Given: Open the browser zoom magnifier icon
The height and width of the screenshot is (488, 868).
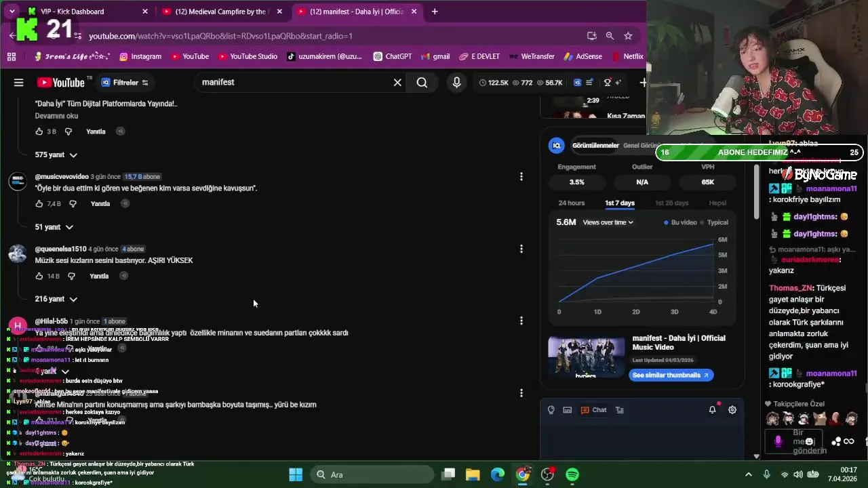Looking at the screenshot, I should tap(610, 36).
